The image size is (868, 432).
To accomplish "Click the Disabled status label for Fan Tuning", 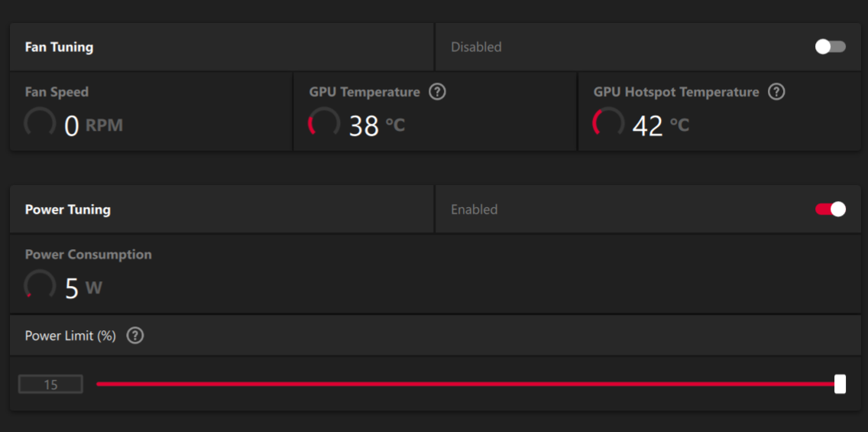I will pos(476,47).
